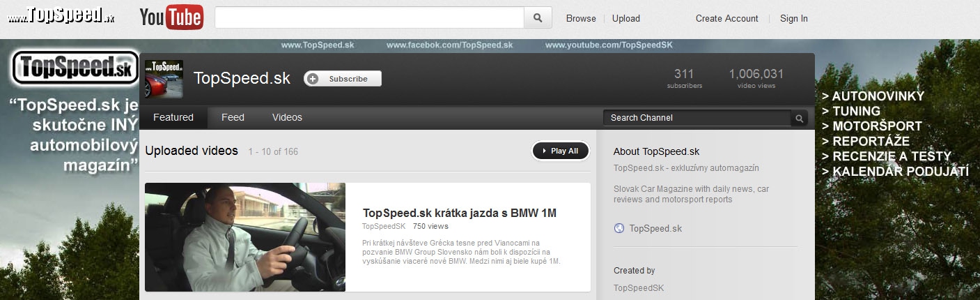This screenshot has height=300, width=980.
Task: Subscribe to the TopSpeed.sk channel
Action: [343, 79]
